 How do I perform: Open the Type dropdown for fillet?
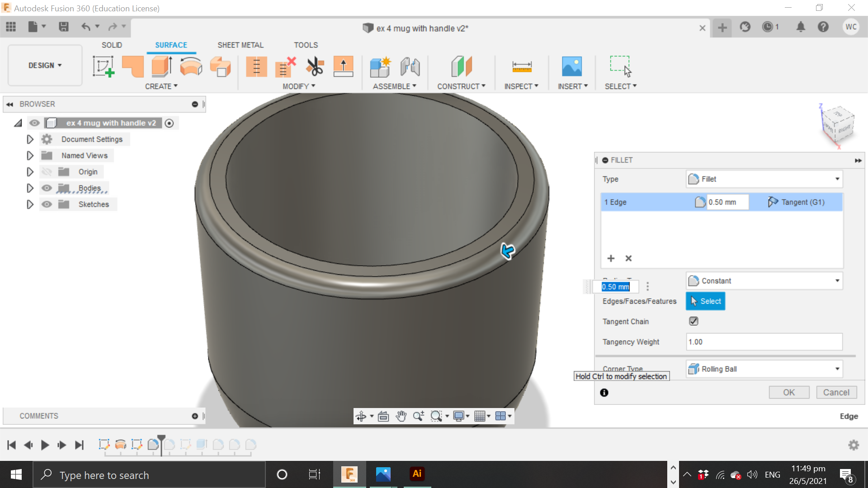point(765,179)
